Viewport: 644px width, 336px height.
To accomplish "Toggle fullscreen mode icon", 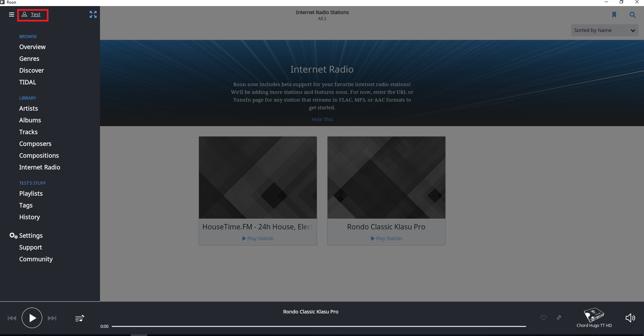I will pyautogui.click(x=93, y=14).
